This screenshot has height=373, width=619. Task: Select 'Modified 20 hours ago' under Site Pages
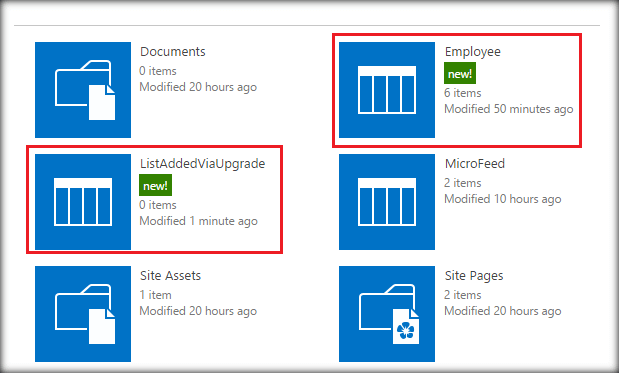tap(503, 311)
